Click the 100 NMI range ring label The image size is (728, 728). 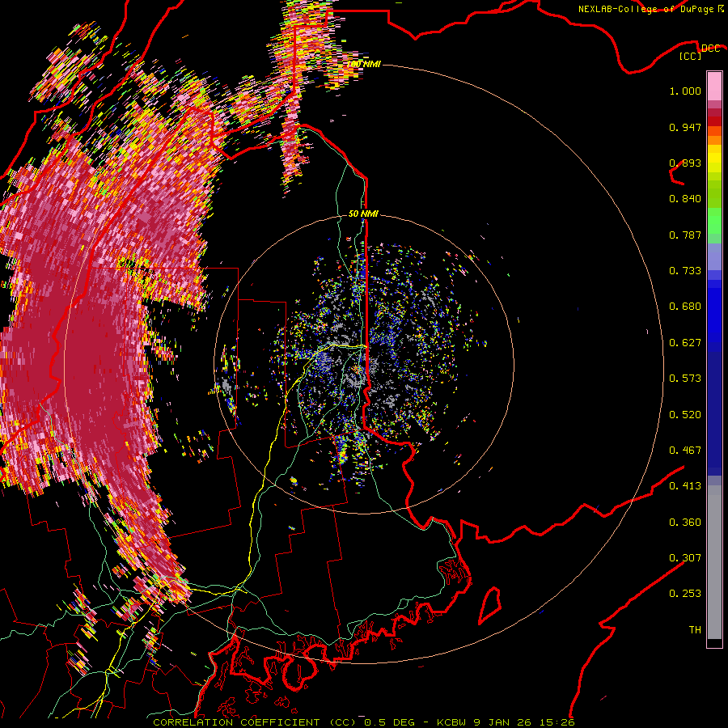click(x=364, y=64)
